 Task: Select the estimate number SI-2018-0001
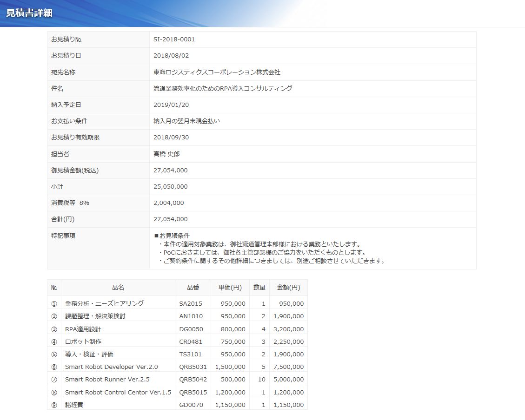[x=174, y=39]
